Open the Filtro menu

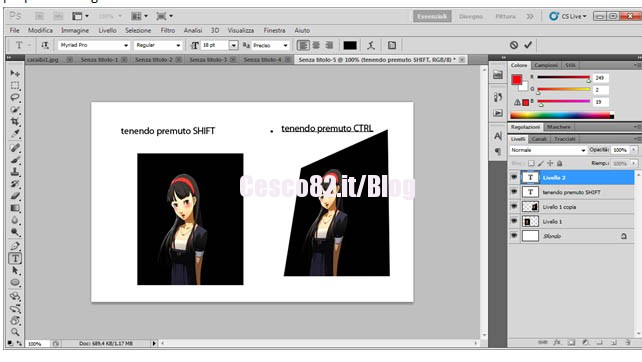pos(167,30)
